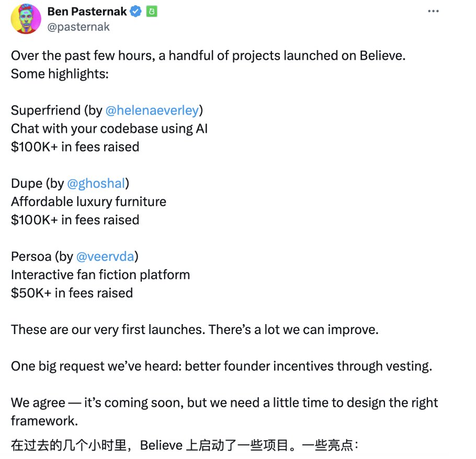476x459 pixels.
Task: Click the Ben Pasternak display name
Action: coord(87,12)
